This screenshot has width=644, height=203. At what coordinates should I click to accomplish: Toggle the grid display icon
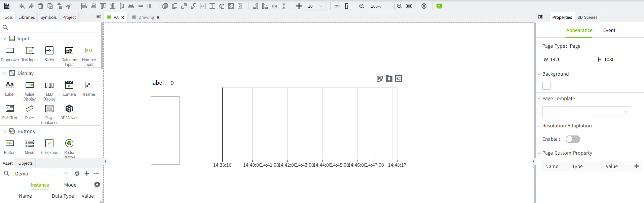point(299,6)
